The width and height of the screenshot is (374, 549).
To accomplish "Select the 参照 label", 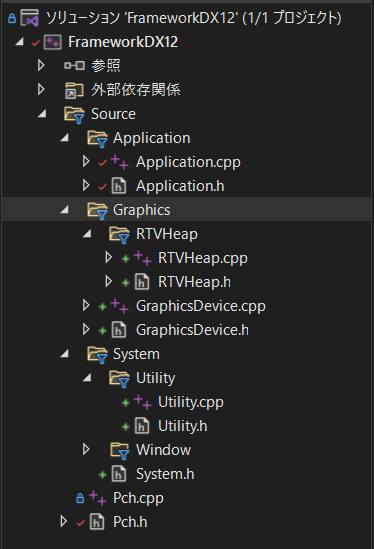I will click(x=106, y=65).
